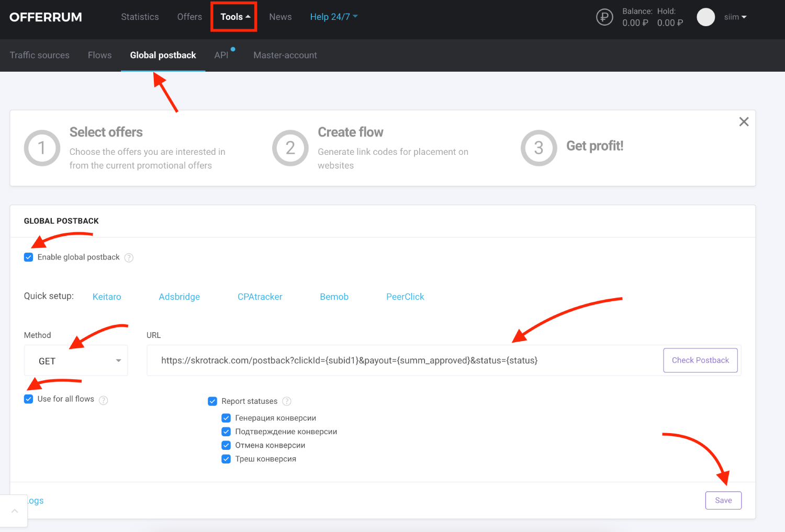Screen dimensions: 785x532
Task: Choose Bemob quick setup link
Action: [x=334, y=297]
